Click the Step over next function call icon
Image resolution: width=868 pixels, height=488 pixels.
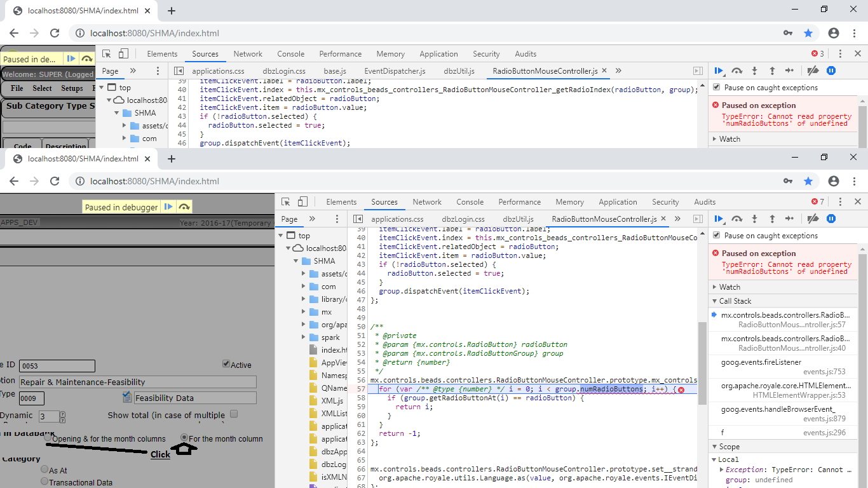coord(737,219)
